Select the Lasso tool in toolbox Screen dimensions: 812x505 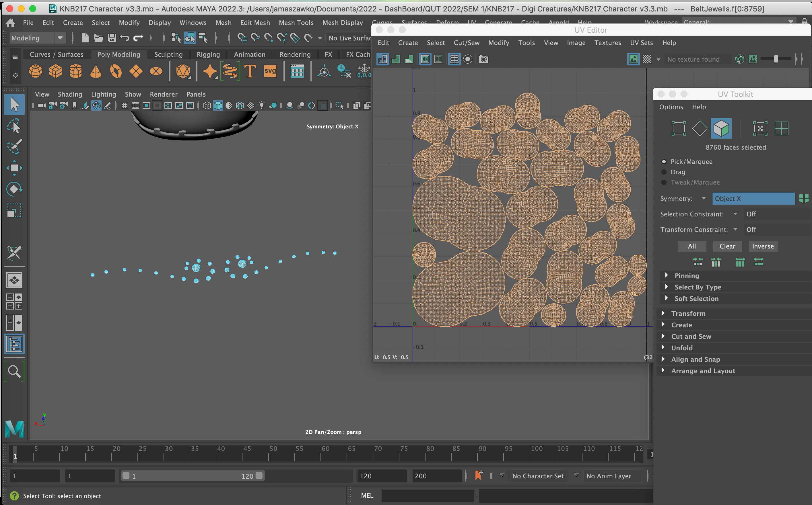click(x=14, y=126)
